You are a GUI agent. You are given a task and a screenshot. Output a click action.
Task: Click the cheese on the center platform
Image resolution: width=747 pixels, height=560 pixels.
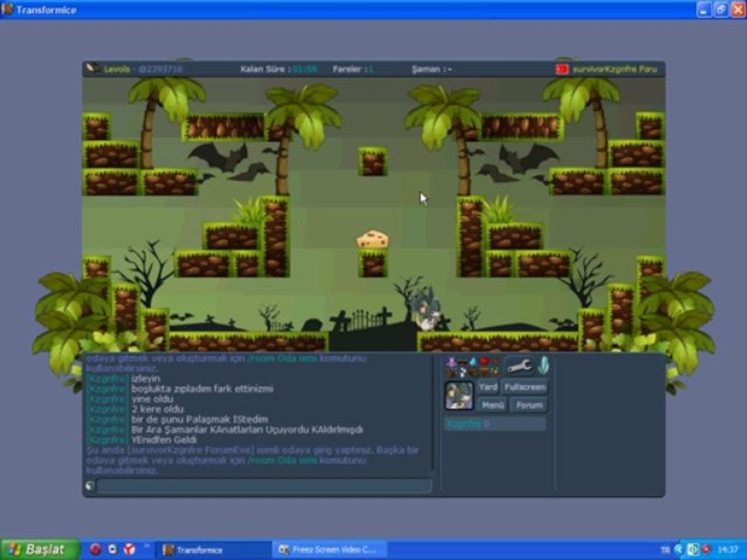[x=373, y=240]
